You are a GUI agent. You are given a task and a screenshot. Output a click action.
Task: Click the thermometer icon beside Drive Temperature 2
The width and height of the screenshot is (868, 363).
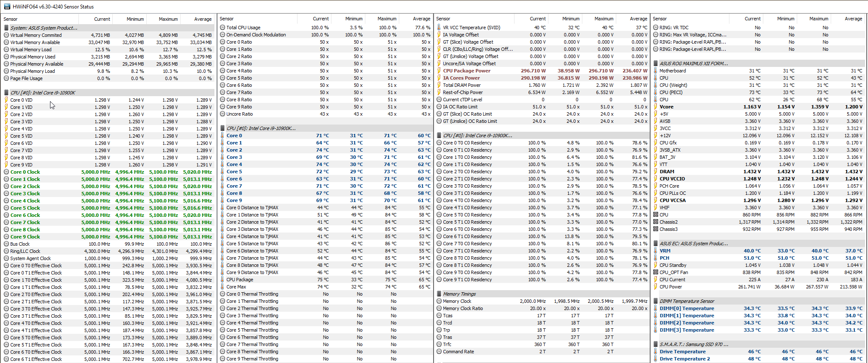coord(656,359)
